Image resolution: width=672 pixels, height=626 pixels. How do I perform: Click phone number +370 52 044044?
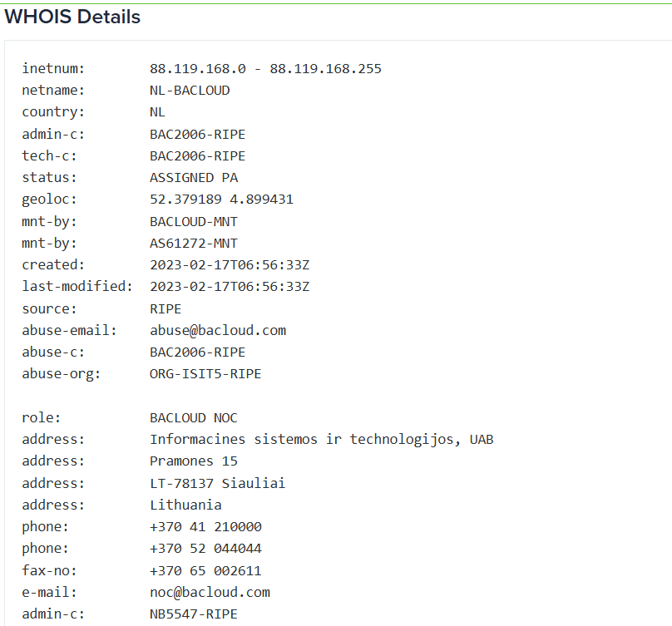click(205, 548)
